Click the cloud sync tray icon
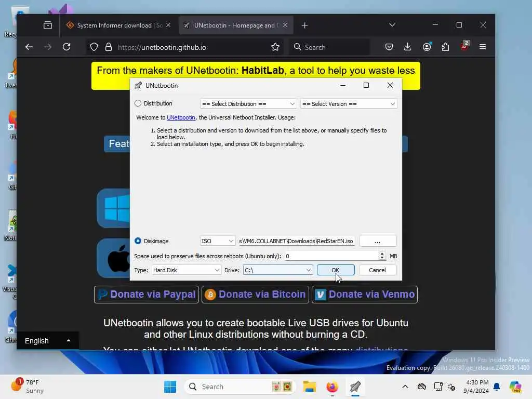 [422, 387]
